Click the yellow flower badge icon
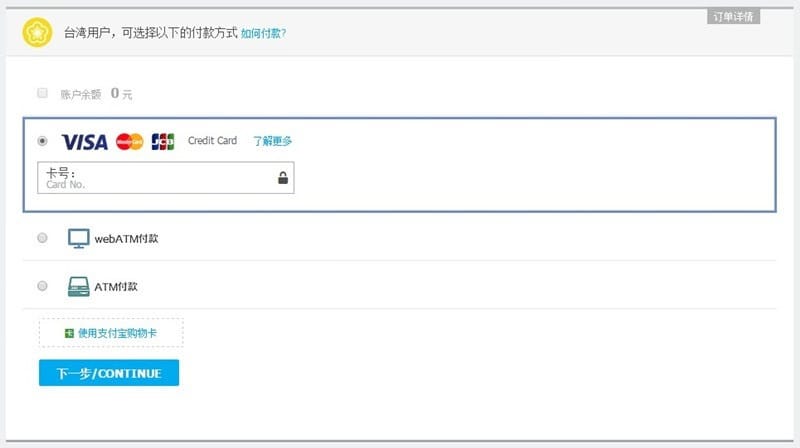This screenshot has width=800, height=448. 37,32
